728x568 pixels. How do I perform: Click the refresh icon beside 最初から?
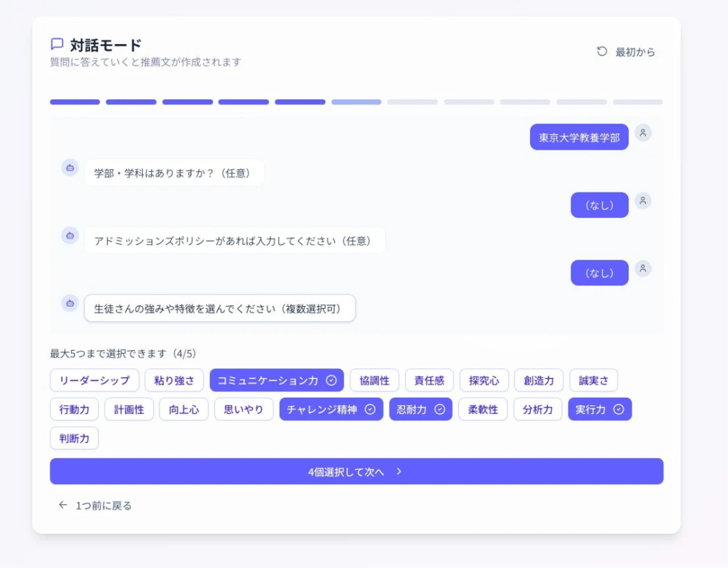[602, 51]
